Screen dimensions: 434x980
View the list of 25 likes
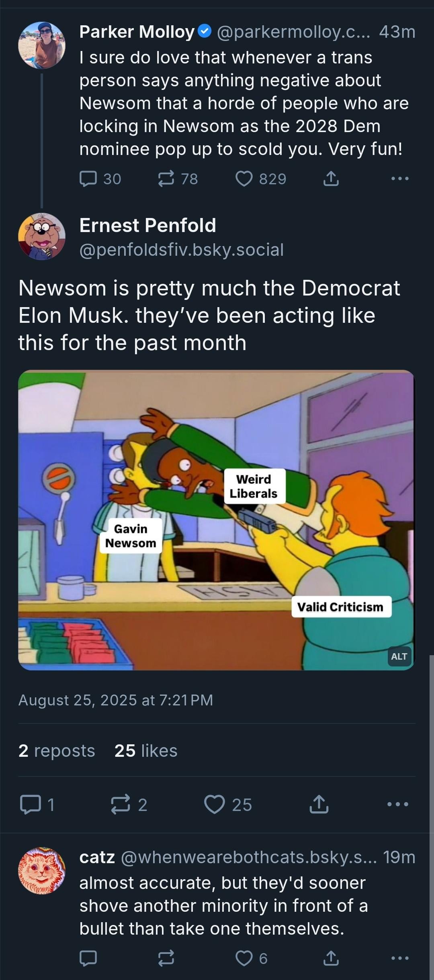coord(146,750)
